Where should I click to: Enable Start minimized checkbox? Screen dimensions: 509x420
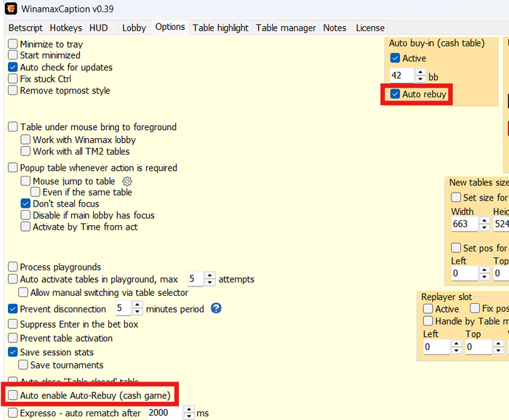click(x=12, y=54)
